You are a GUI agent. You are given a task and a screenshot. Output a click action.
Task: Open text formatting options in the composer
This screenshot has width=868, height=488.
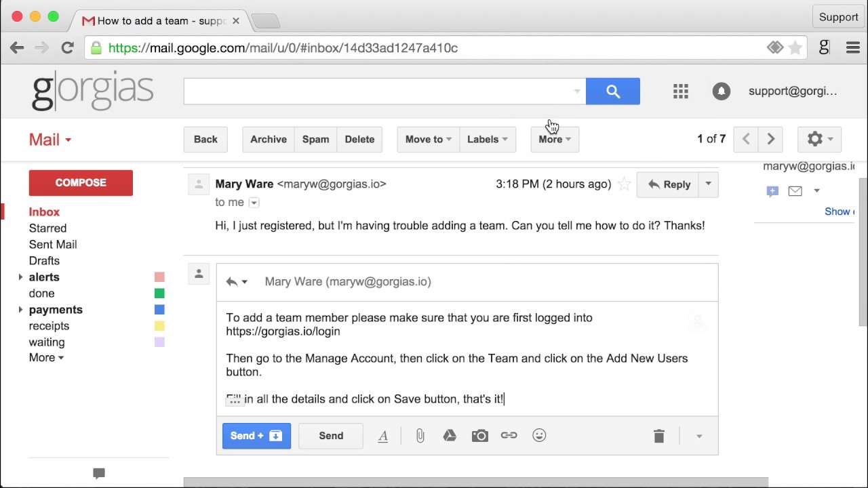point(383,436)
